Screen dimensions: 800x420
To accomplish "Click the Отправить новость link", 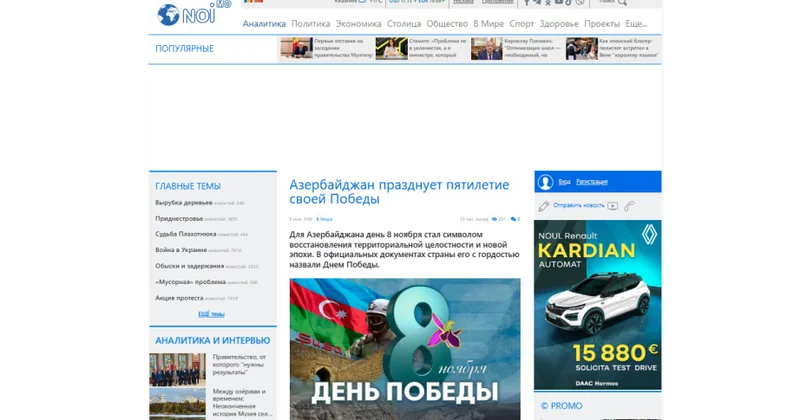I will [x=579, y=205].
